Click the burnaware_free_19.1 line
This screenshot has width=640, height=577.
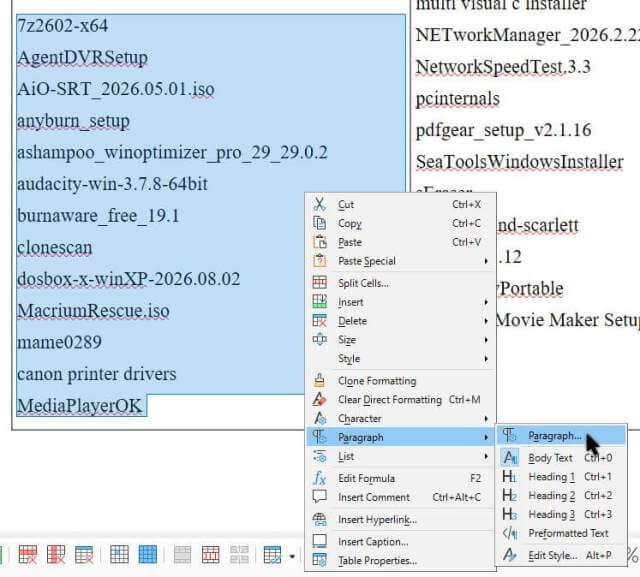[98, 215]
